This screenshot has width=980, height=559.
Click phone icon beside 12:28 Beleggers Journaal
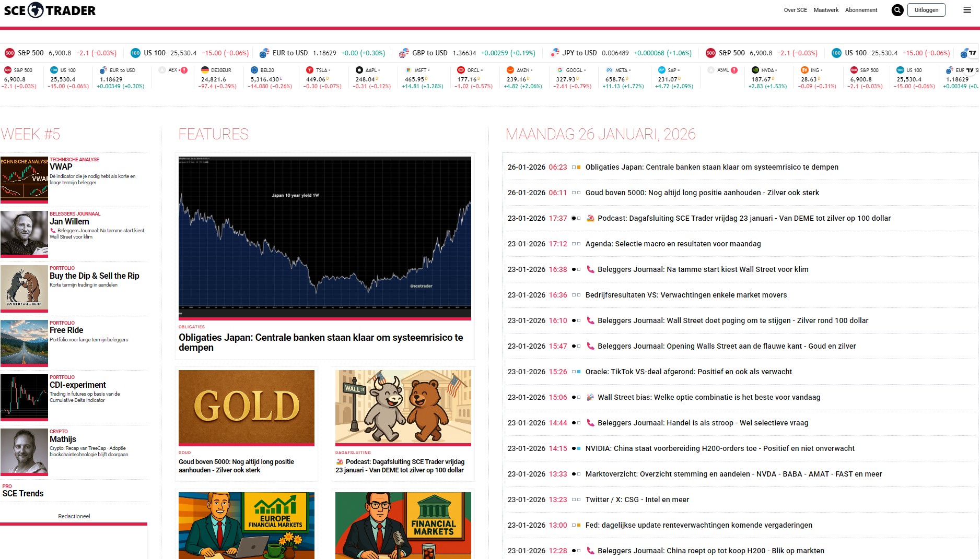(x=590, y=551)
